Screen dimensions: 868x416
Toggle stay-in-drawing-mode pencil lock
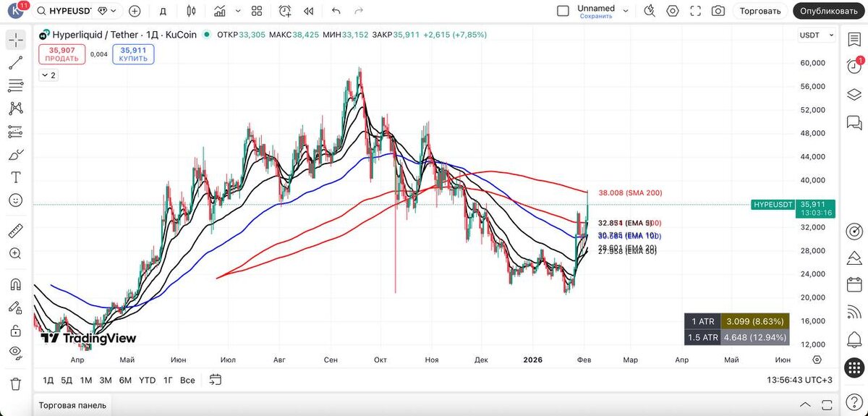coord(16,307)
